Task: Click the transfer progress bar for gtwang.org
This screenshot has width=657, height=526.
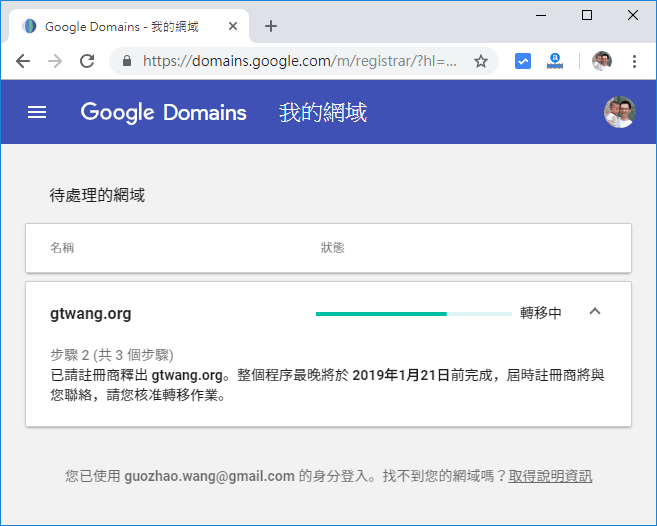Action: tap(414, 314)
